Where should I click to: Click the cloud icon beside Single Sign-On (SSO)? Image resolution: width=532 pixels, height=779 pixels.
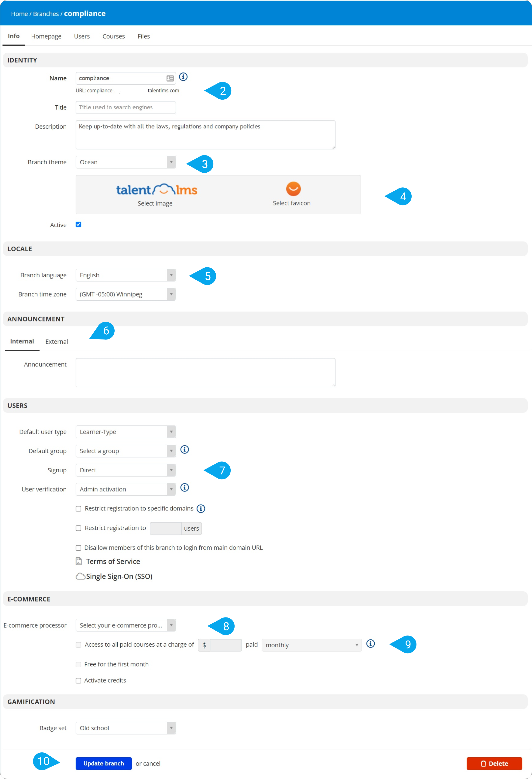click(x=80, y=576)
